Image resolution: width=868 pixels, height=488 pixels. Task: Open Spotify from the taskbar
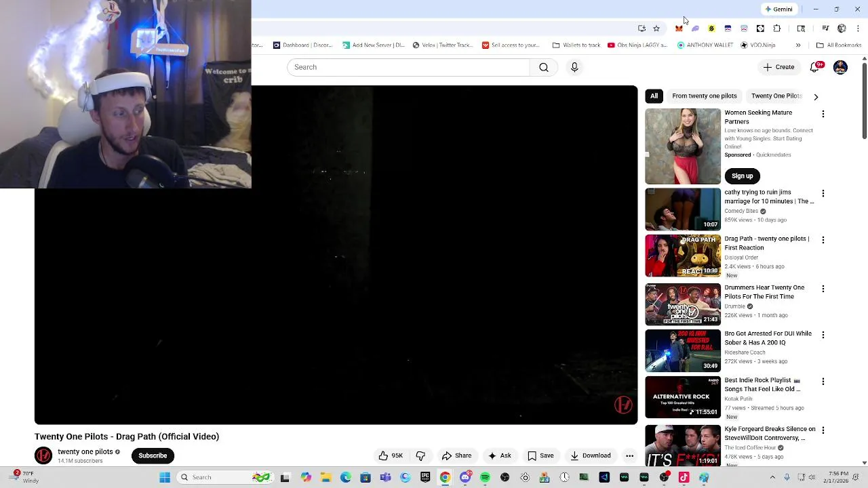pos(485,477)
